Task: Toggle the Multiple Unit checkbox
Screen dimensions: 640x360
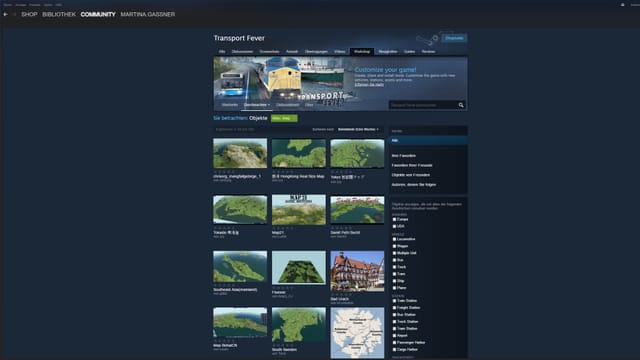Action: 394,253
